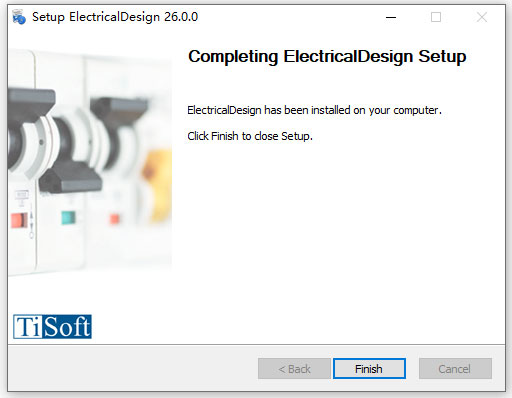Click the greyed-out close window X

tap(482, 17)
